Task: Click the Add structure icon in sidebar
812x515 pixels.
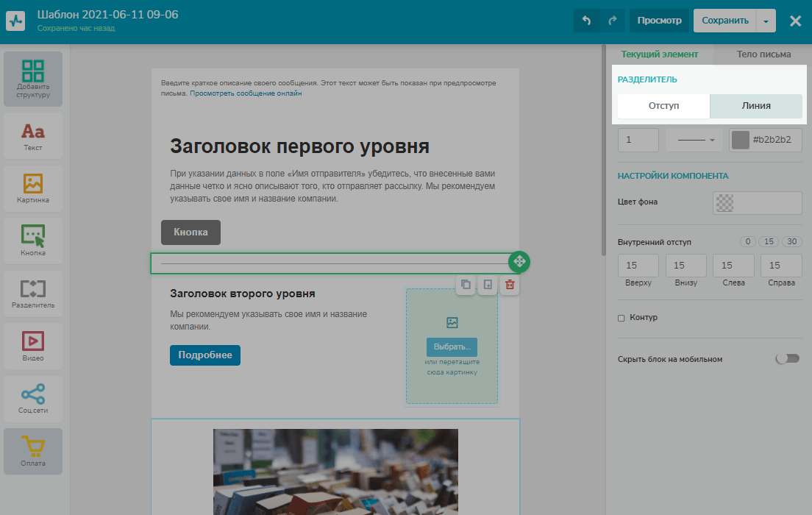Action: click(x=32, y=79)
